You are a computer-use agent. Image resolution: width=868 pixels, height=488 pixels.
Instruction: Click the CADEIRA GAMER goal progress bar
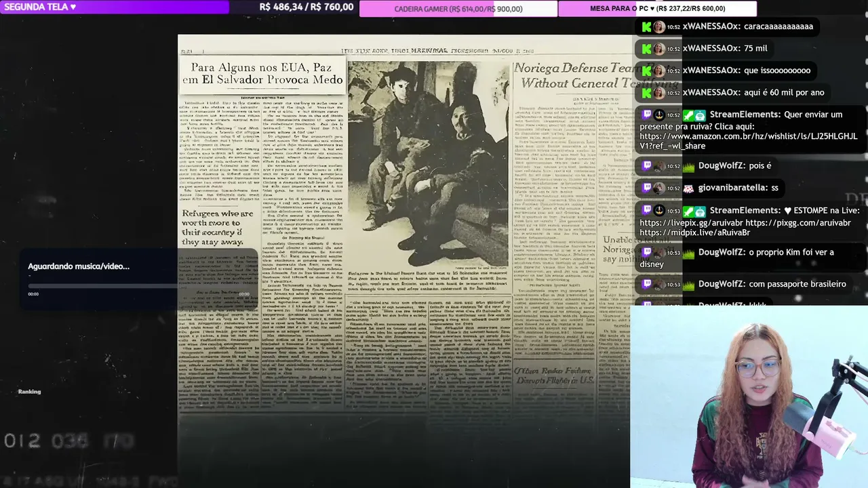[x=458, y=9]
